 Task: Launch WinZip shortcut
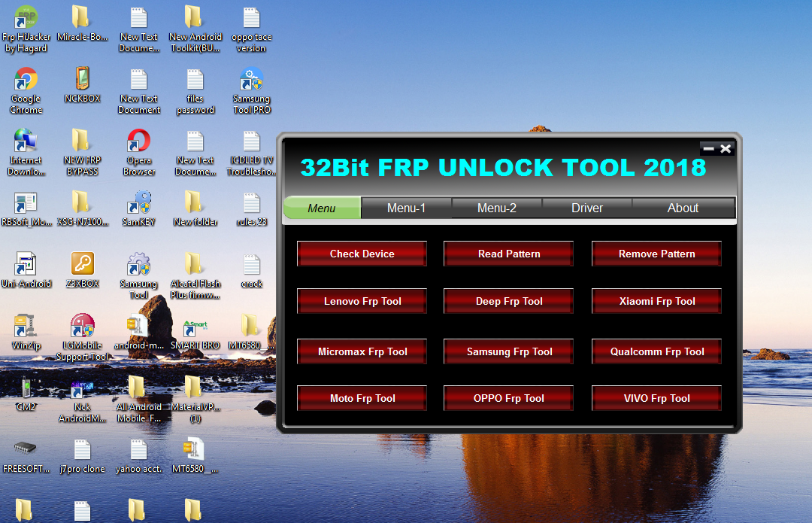coord(26,332)
